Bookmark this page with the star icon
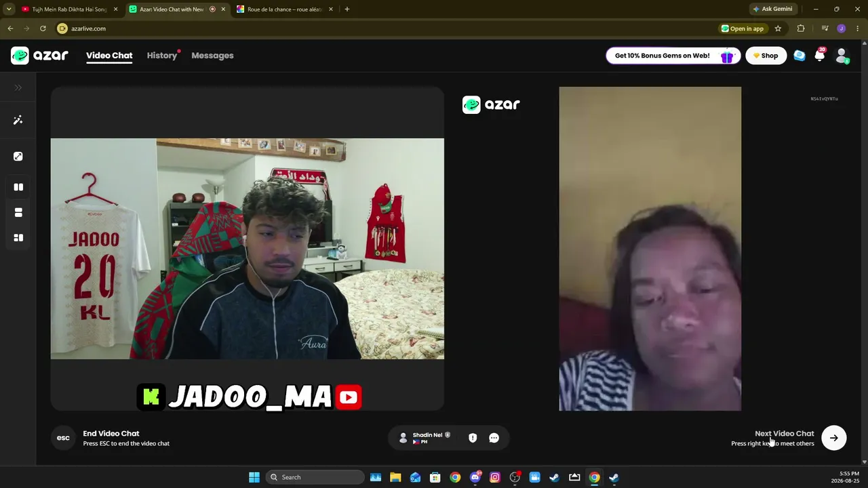 coord(778,28)
